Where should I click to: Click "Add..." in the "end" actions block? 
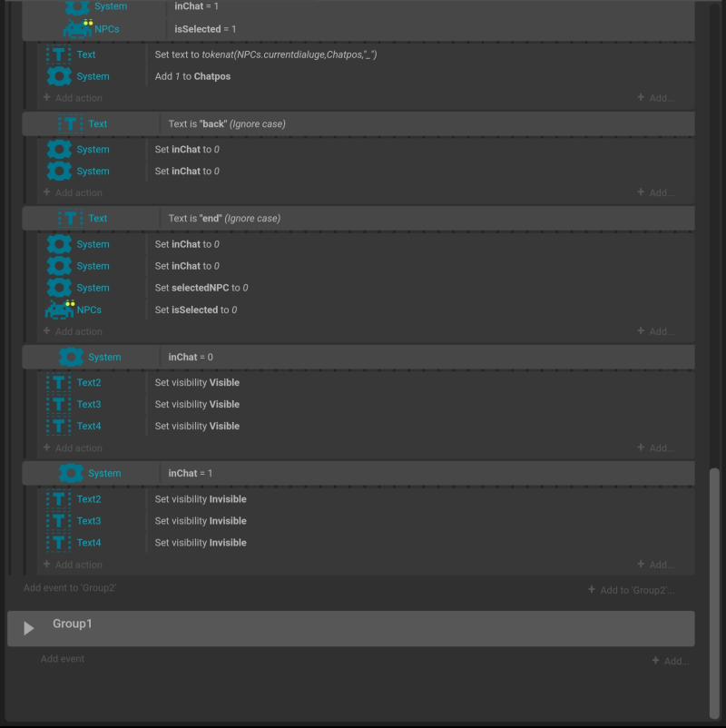click(656, 331)
